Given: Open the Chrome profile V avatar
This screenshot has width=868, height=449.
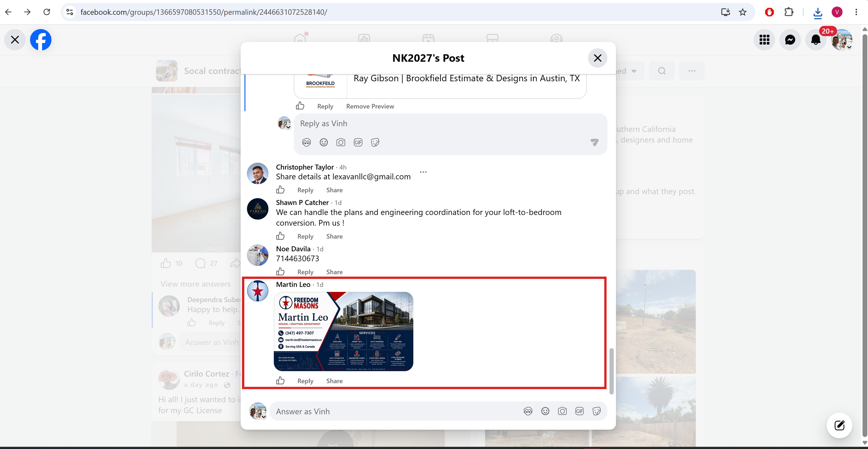Looking at the screenshot, I should [x=837, y=12].
